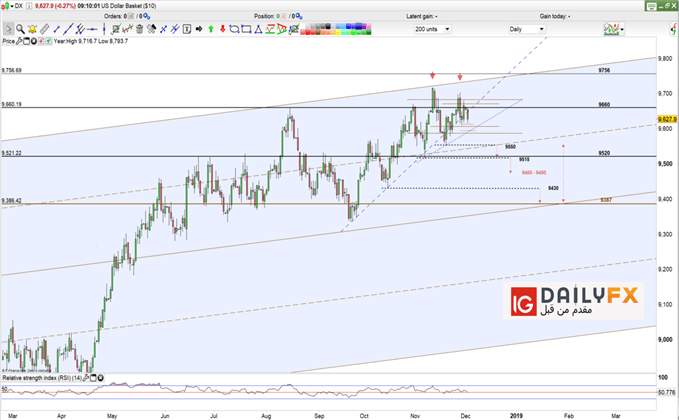Click the 9660 resistance level label
Image resolution: width=679 pixels, height=420 pixels.
click(604, 105)
